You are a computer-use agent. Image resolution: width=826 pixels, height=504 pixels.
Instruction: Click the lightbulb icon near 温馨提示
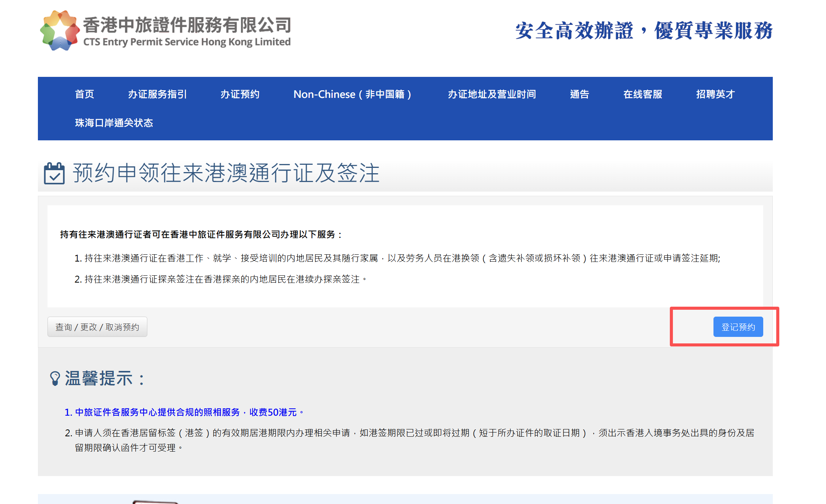tap(55, 378)
